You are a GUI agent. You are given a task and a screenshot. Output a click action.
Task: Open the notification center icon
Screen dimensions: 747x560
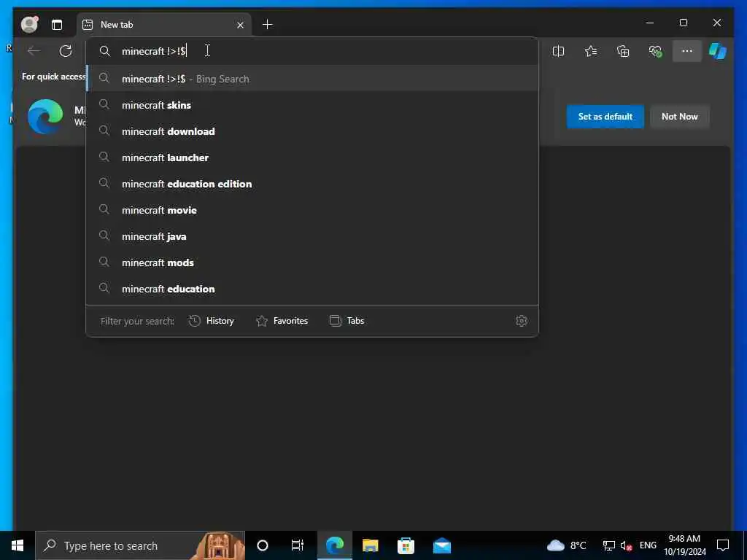(x=723, y=545)
